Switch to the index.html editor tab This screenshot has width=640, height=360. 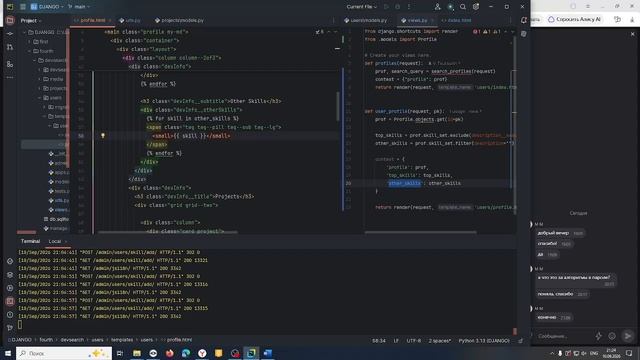[456, 20]
